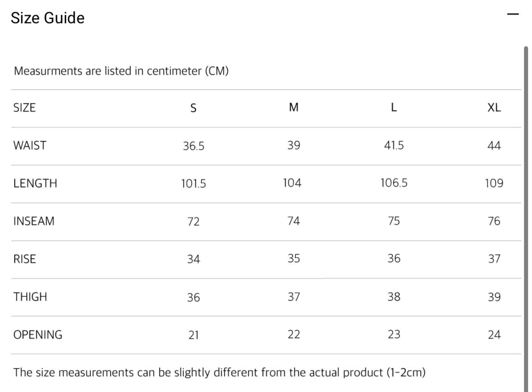Click the Size Guide heading
Image resolution: width=532 pixels, height=392 pixels.
point(48,18)
